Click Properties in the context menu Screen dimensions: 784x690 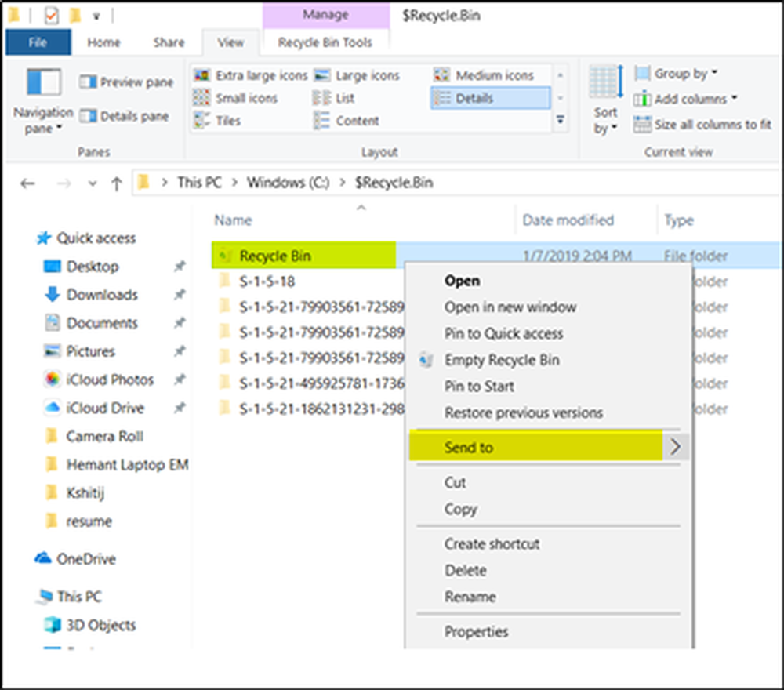point(476,631)
